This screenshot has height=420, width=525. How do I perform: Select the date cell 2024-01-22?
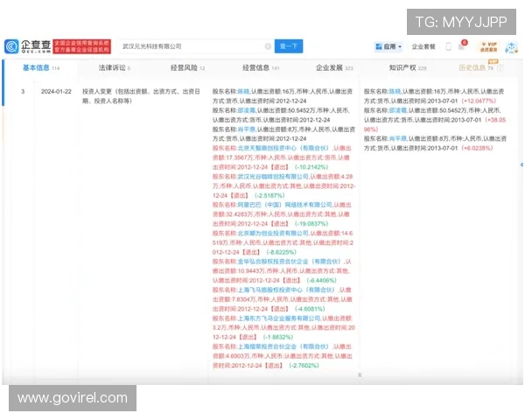(56, 91)
